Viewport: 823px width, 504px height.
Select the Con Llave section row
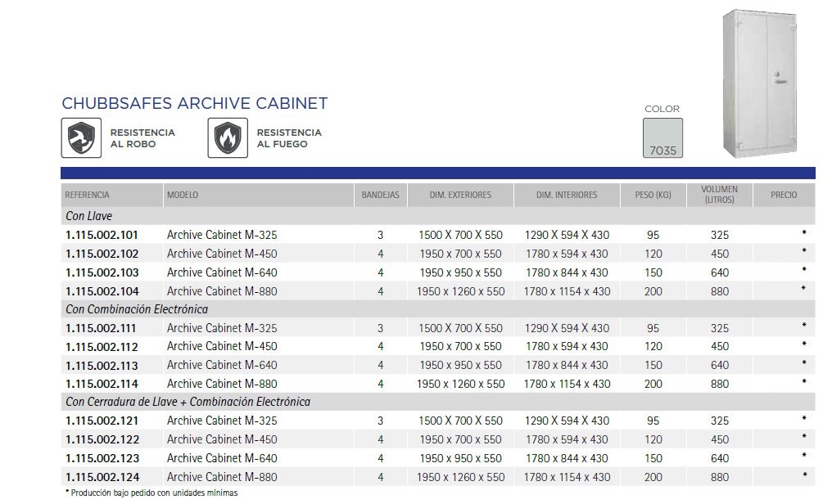coord(88,216)
